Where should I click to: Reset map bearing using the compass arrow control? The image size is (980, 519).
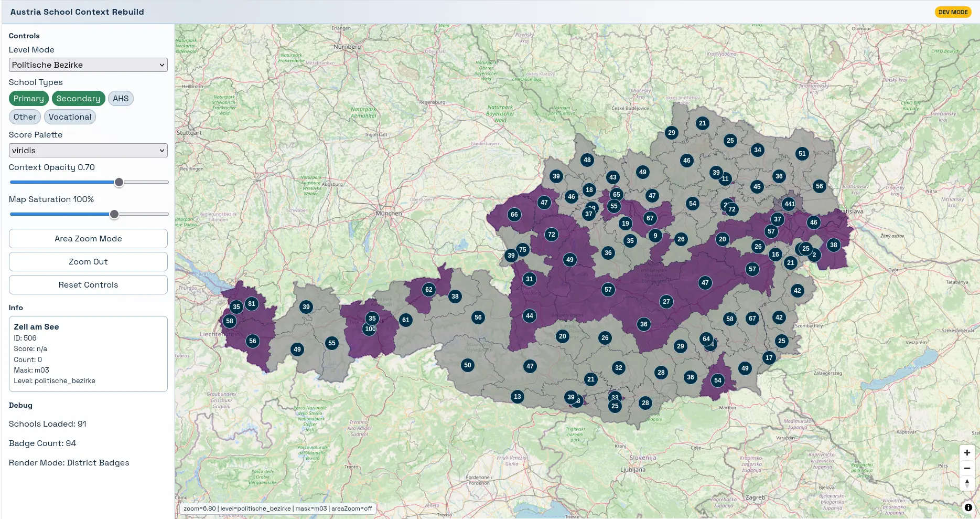point(967,483)
